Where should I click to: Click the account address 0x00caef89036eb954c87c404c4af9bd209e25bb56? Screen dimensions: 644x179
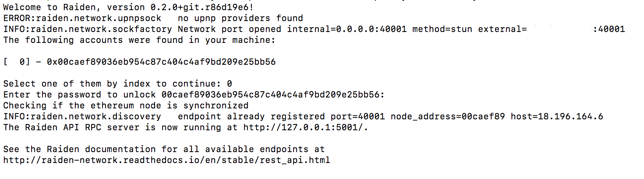[161, 62]
